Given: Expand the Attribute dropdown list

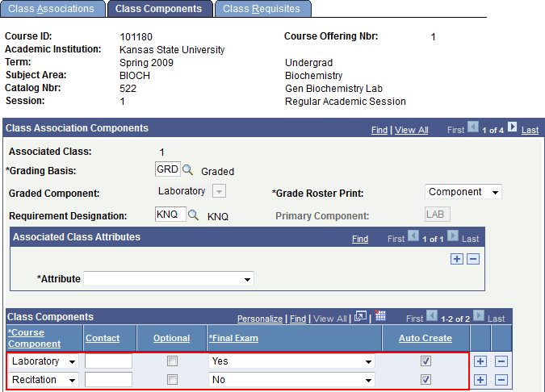Looking at the screenshot, I should coord(169,279).
